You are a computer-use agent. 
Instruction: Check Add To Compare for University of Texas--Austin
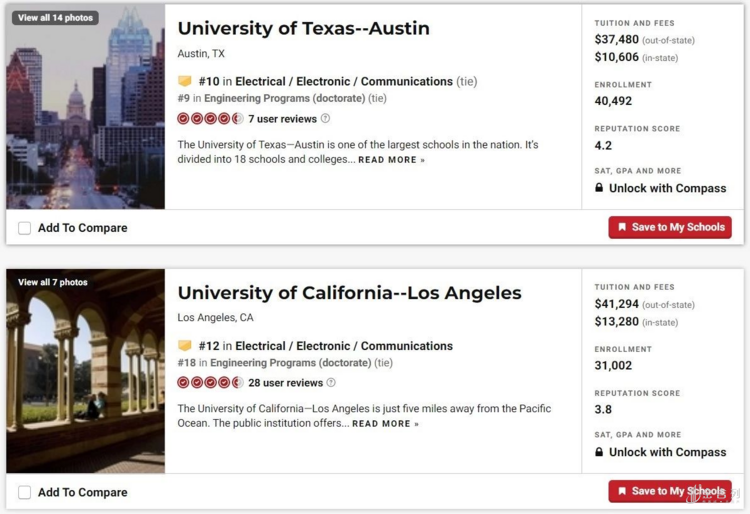point(24,228)
